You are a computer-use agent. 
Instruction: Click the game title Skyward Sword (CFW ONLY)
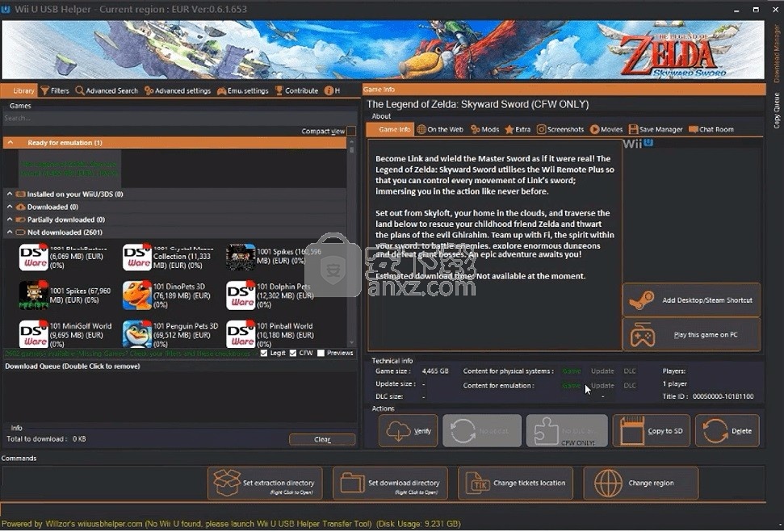tap(478, 104)
